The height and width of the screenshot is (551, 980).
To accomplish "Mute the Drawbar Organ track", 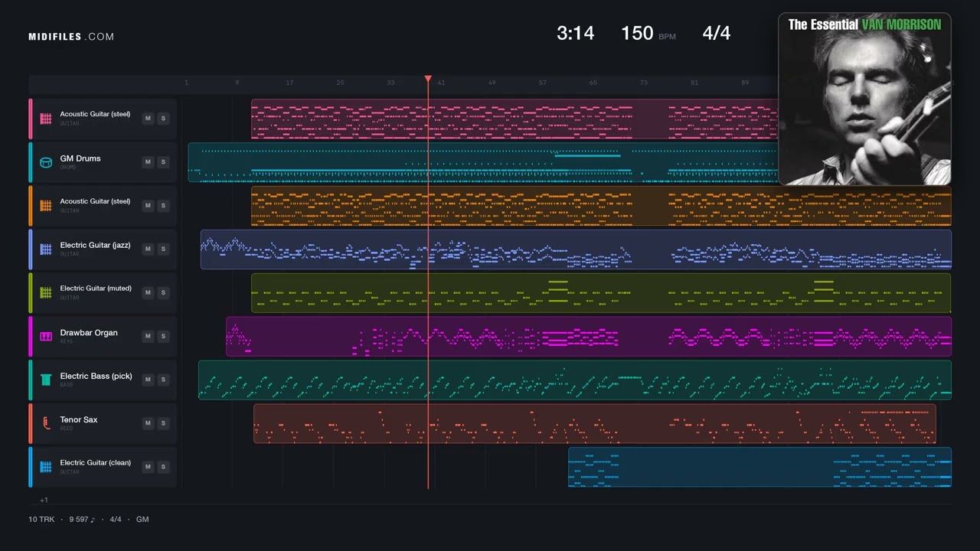I will point(148,336).
